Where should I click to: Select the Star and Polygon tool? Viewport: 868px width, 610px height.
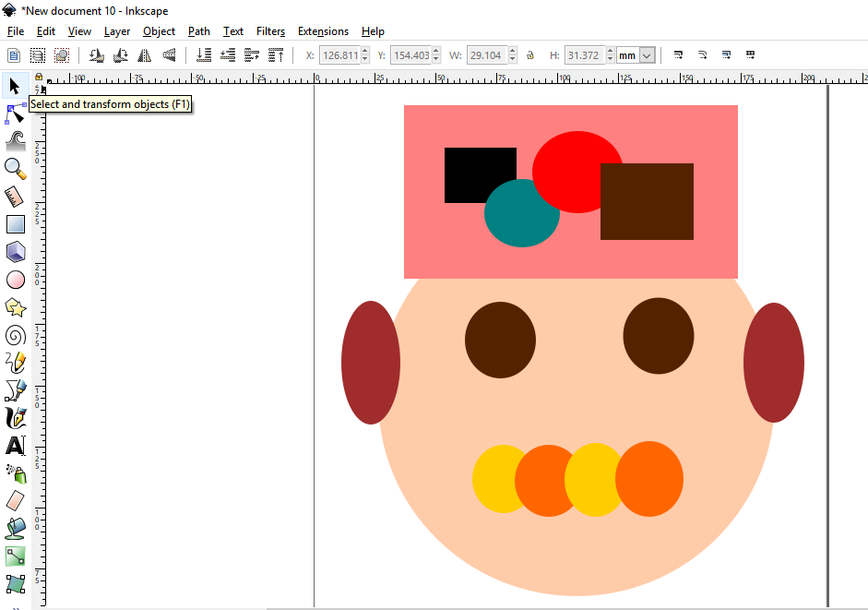point(15,307)
